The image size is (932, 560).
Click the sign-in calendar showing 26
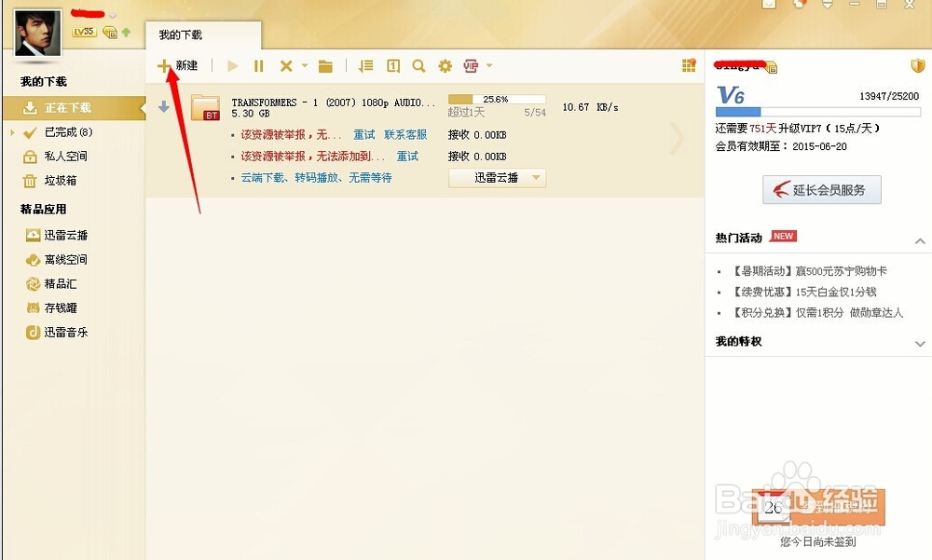point(773,507)
